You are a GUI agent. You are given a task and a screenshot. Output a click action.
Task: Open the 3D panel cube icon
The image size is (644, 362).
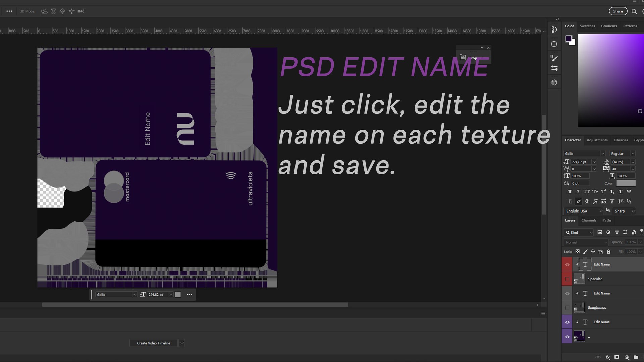(x=554, y=82)
